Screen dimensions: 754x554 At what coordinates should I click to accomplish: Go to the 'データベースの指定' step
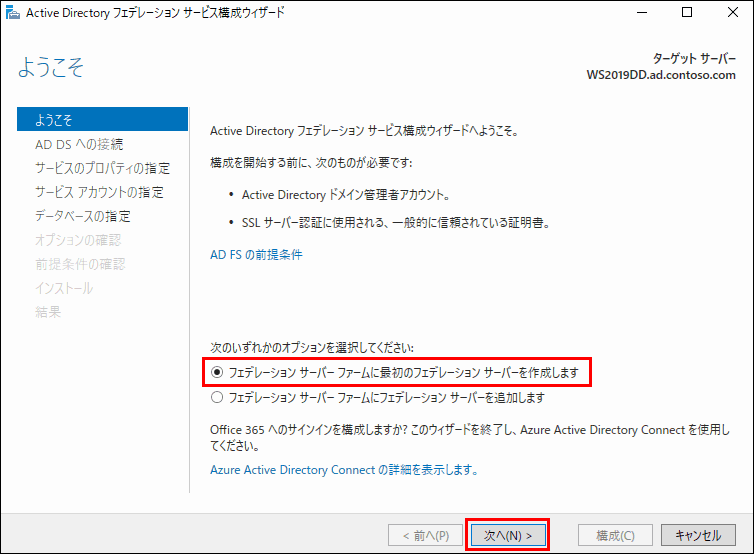tap(83, 216)
